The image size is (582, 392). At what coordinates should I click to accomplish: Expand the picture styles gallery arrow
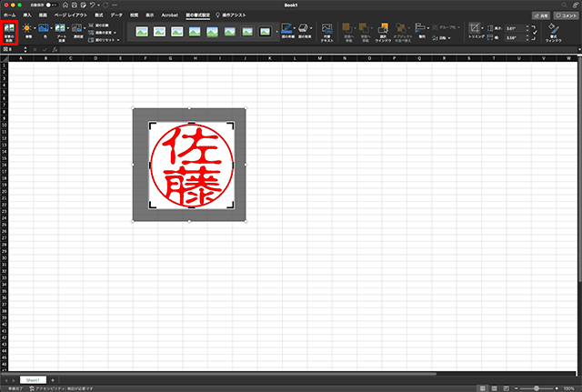click(276, 31)
